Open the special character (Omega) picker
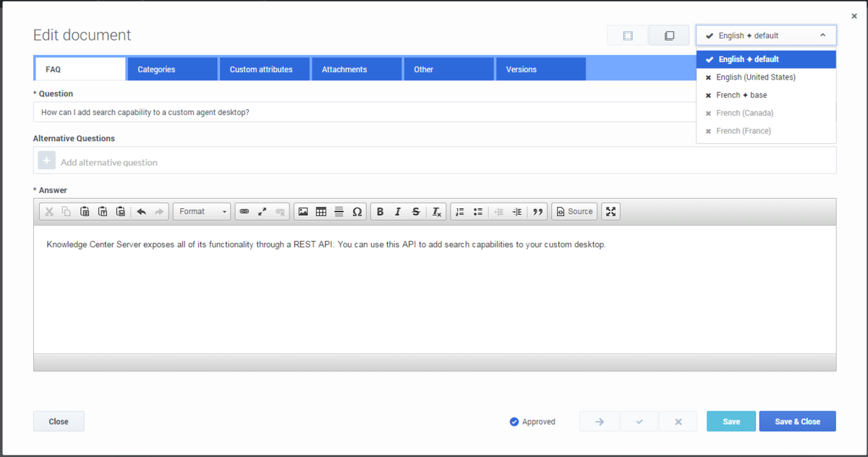Image resolution: width=868 pixels, height=457 pixels. click(x=357, y=212)
